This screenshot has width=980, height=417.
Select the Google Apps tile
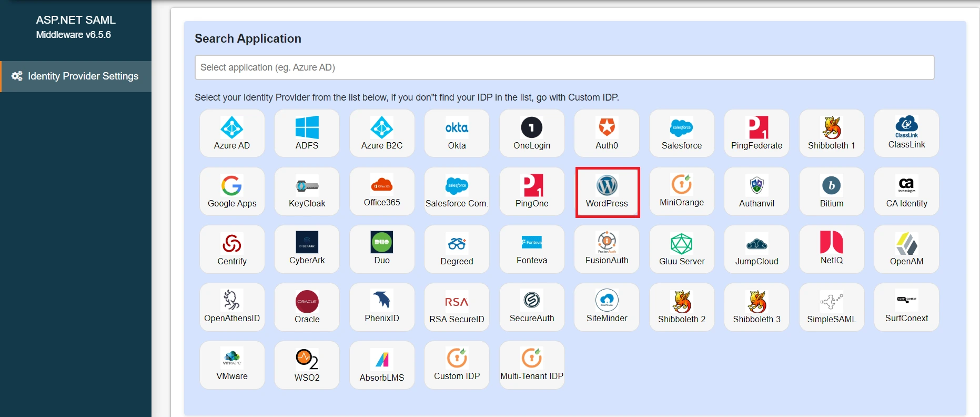click(x=232, y=191)
